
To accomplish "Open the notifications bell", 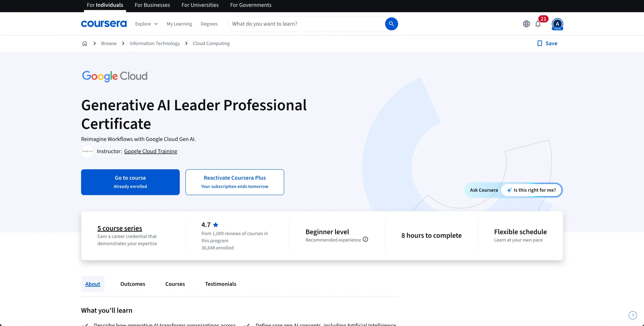I will 538,24.
